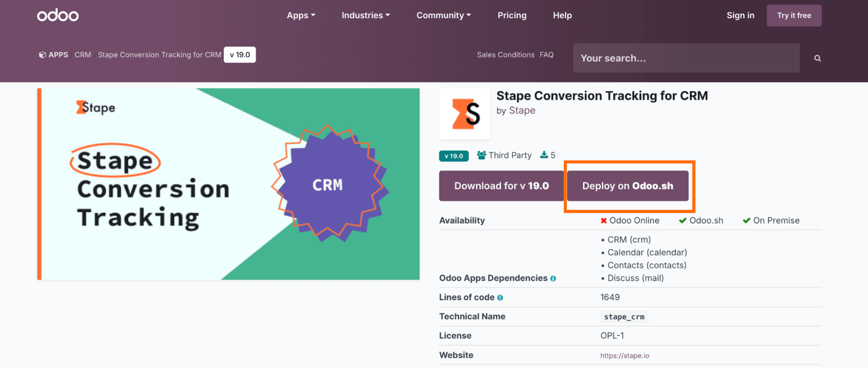Click the Stape app logo icon

465,114
